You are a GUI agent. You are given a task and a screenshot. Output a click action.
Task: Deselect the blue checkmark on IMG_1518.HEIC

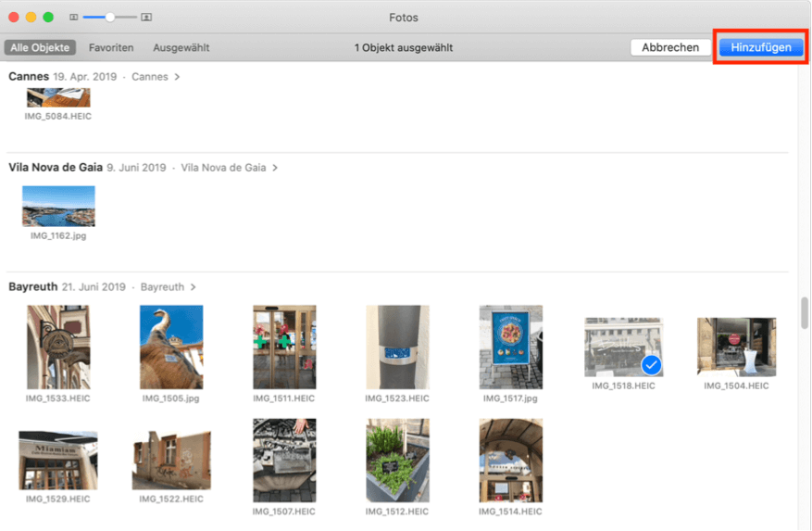[x=651, y=363]
